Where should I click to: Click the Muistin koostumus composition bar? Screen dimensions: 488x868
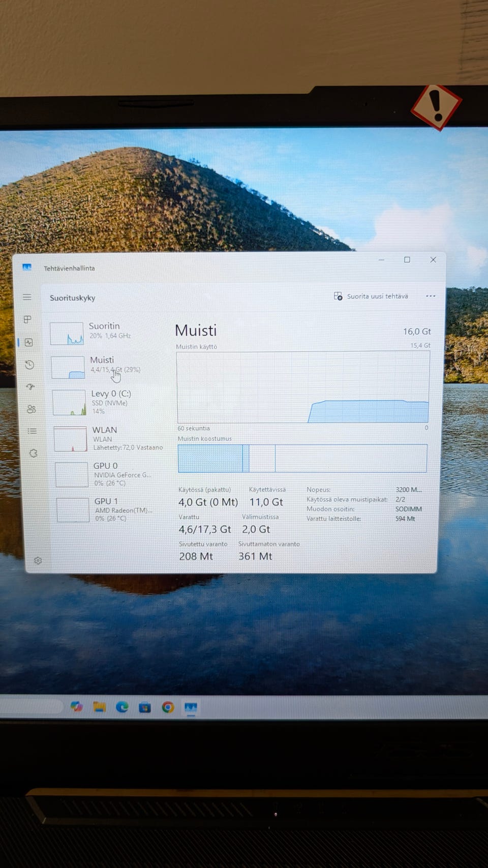click(x=302, y=458)
